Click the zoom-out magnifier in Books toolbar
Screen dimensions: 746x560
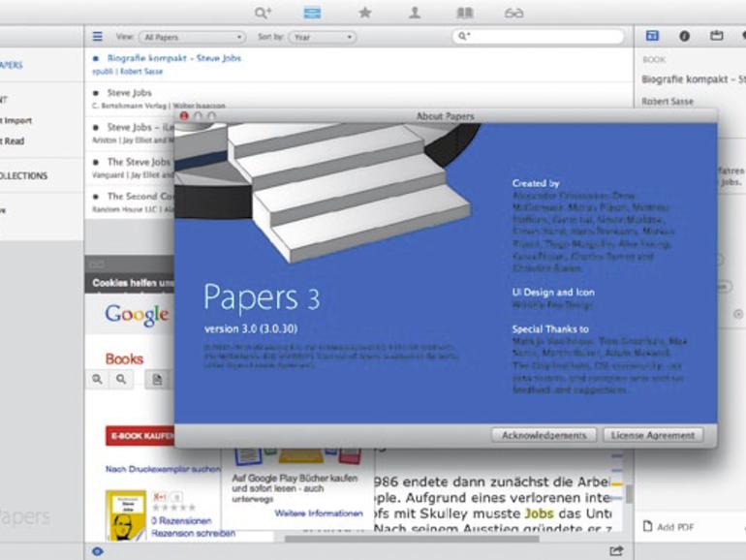pyautogui.click(x=121, y=379)
